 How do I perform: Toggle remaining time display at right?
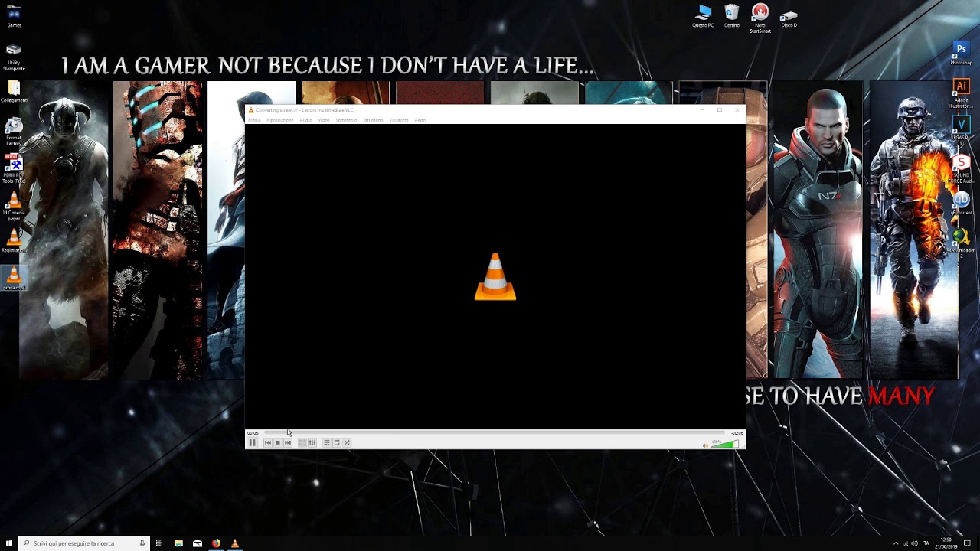click(737, 433)
